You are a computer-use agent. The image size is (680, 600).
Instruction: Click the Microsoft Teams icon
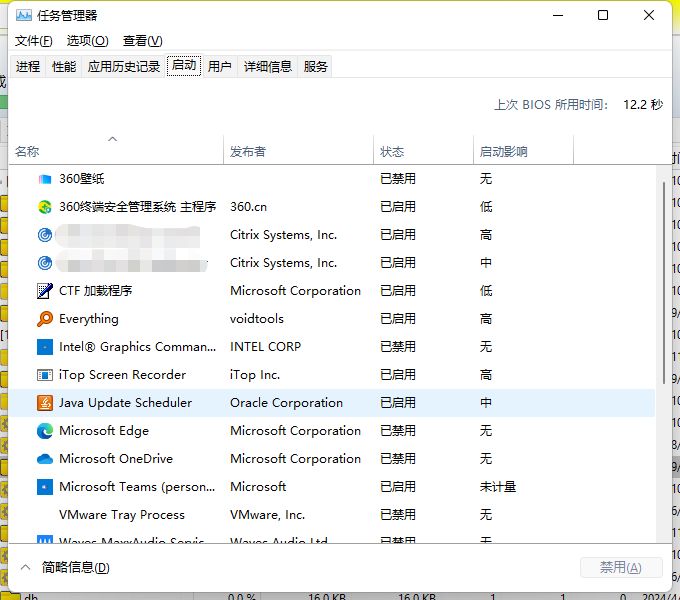[x=45, y=487]
